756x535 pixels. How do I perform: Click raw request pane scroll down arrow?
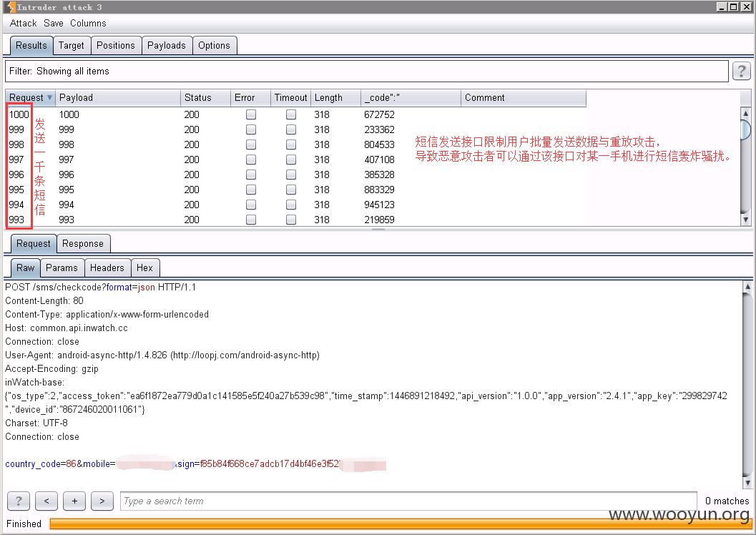[x=747, y=482]
